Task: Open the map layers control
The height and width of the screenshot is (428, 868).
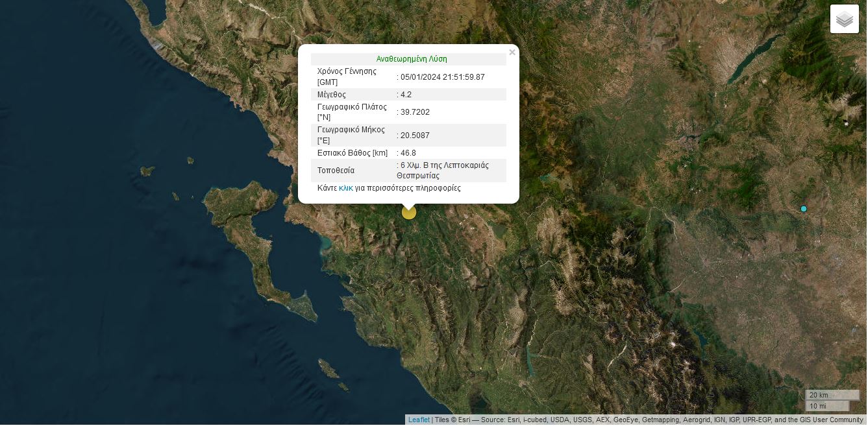Action: click(x=844, y=19)
